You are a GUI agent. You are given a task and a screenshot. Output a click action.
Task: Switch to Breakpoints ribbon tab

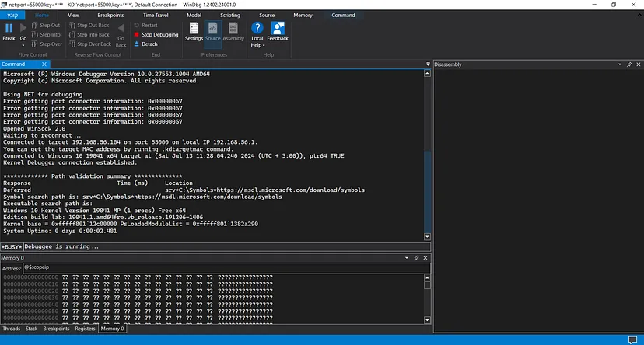pyautogui.click(x=110, y=16)
